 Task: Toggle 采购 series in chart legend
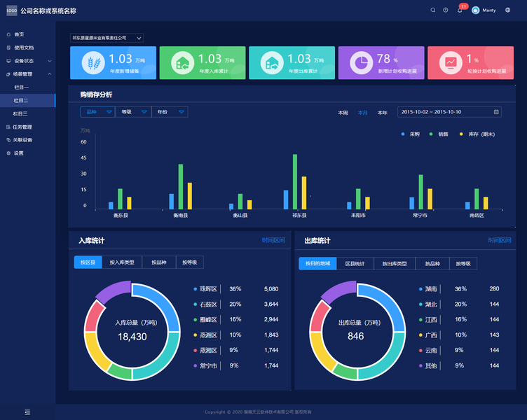[x=411, y=134]
